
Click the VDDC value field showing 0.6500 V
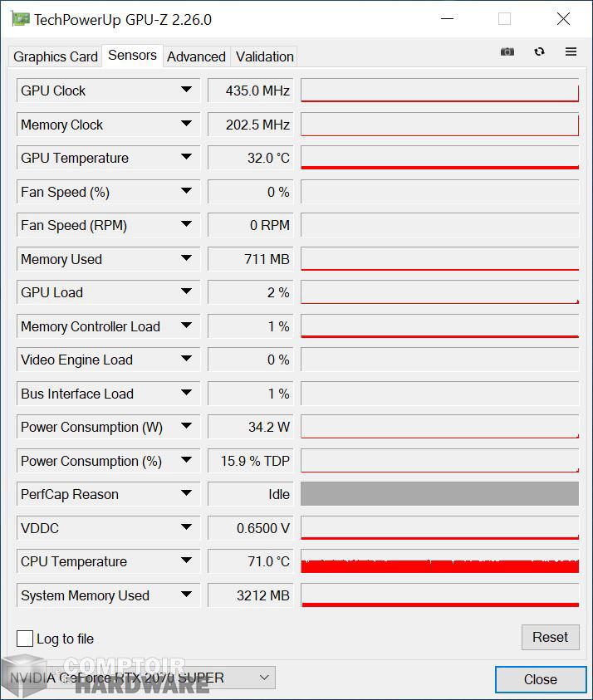(250, 528)
